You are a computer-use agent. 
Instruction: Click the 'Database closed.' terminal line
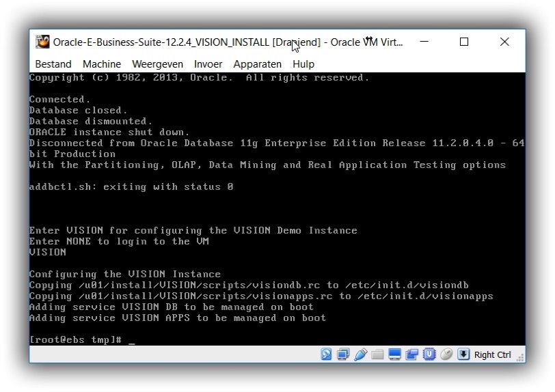pyautogui.click(x=78, y=111)
